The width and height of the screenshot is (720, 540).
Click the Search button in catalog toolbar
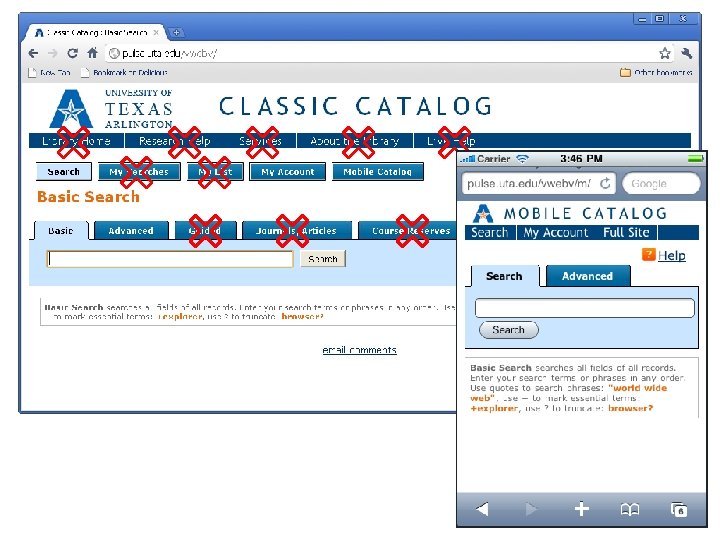point(64,172)
